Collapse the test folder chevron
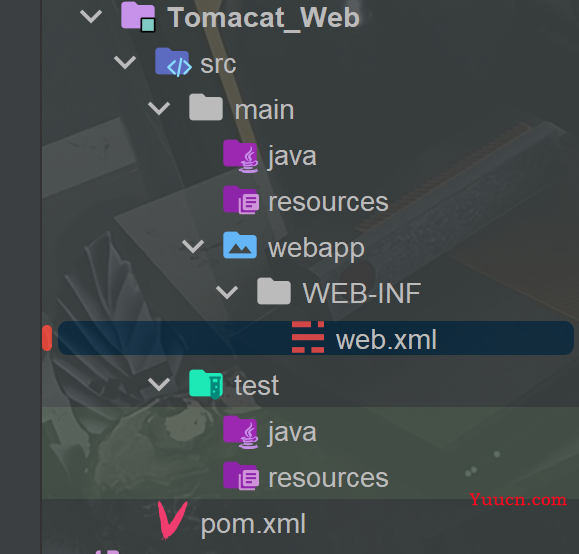This screenshot has width=579, height=554. click(x=159, y=384)
